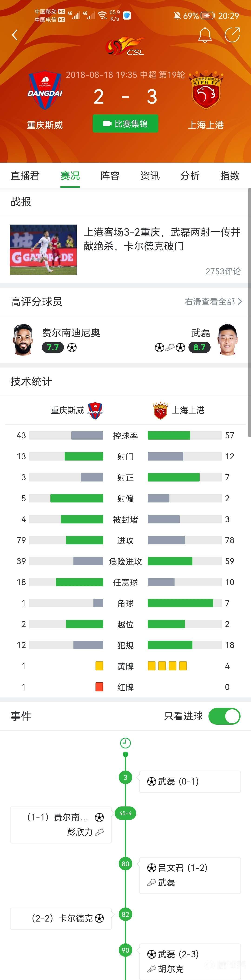The image size is (251, 980).
Task: Tap the goal ball icon next to 武磊 (0-1)
Action: click(151, 781)
